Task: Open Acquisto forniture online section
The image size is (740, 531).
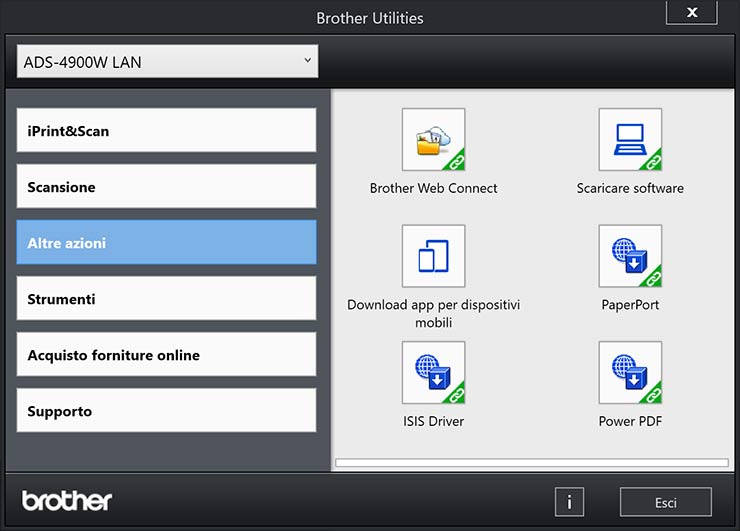Action: (x=166, y=355)
